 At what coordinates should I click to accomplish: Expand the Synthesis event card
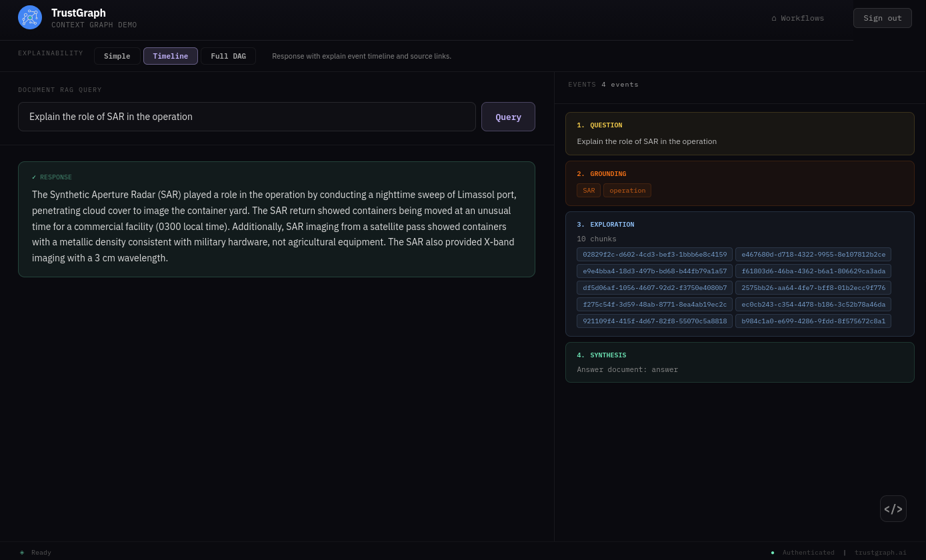click(x=740, y=362)
